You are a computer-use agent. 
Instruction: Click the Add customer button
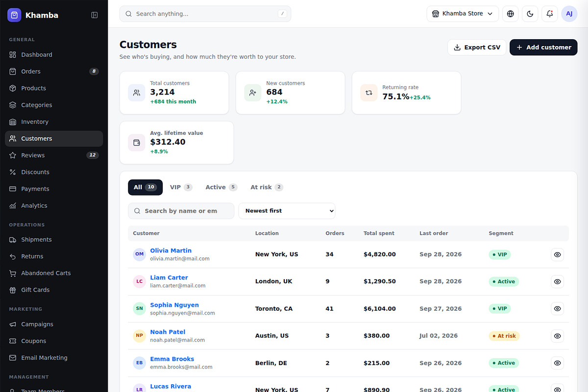point(543,48)
